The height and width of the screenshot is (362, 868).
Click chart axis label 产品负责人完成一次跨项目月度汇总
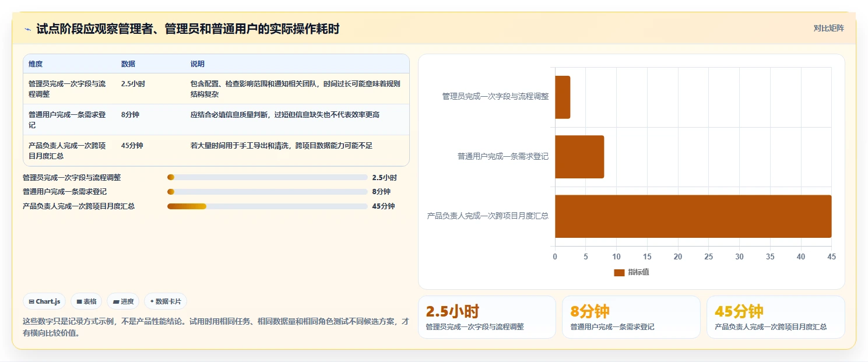(488, 216)
